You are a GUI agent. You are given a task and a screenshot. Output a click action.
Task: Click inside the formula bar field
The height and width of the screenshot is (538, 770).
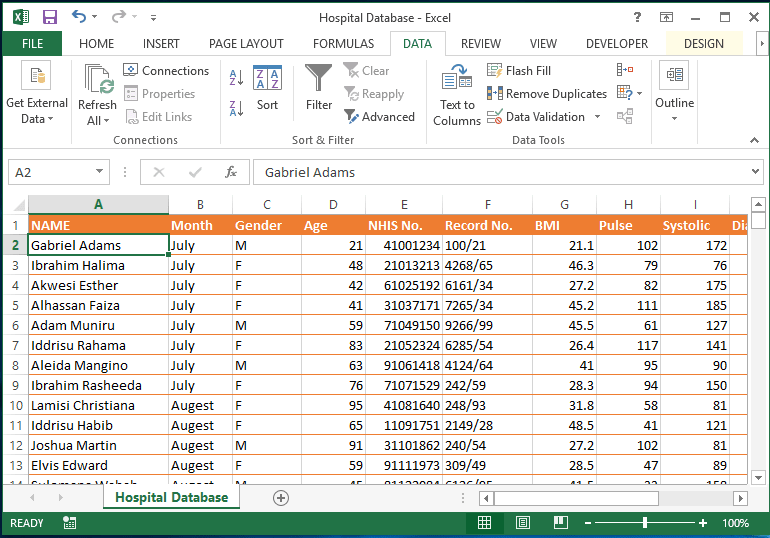point(501,172)
